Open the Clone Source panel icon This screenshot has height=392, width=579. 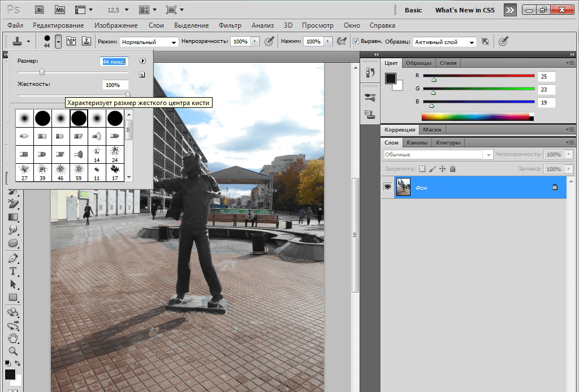coord(370,113)
